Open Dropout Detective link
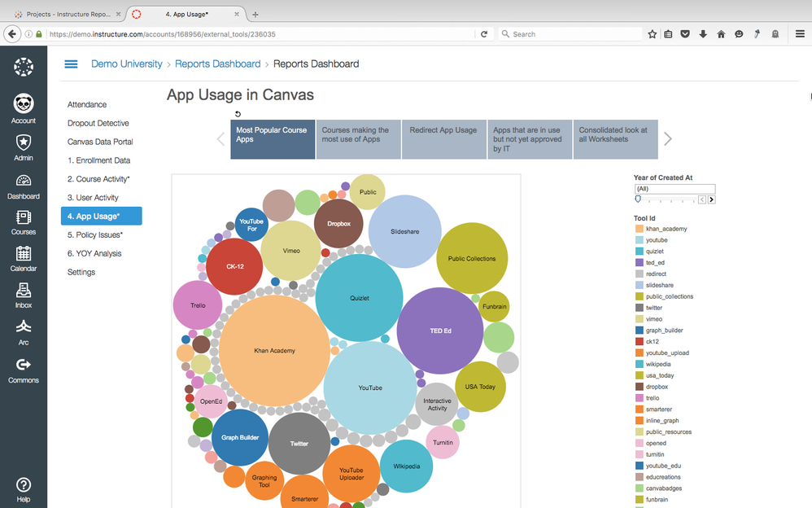The width and height of the screenshot is (812, 508). [98, 124]
